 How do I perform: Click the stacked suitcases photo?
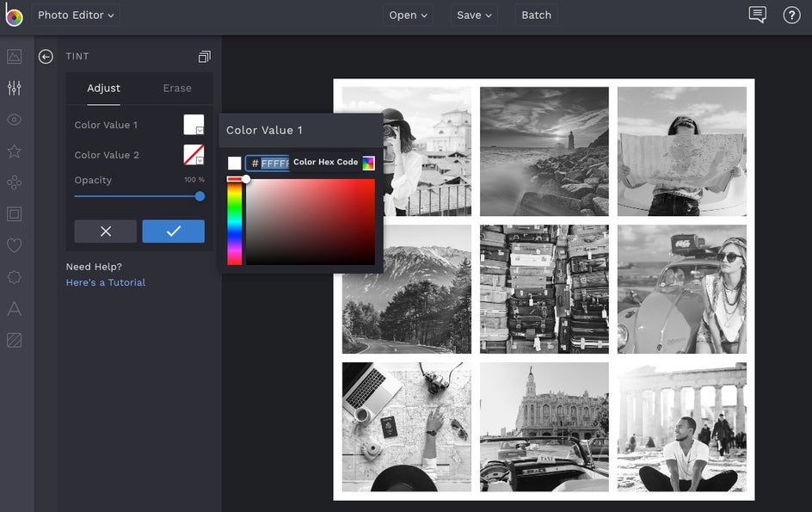(x=544, y=289)
